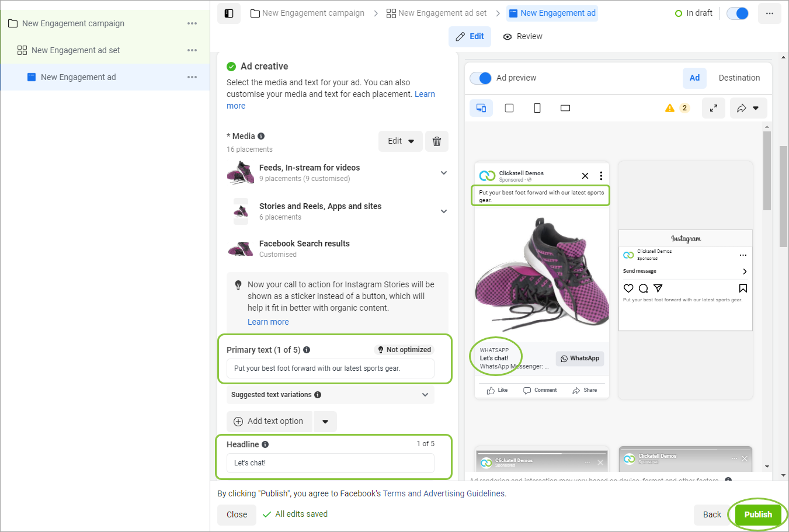Expand Stories and Reels placements

pos(444,211)
